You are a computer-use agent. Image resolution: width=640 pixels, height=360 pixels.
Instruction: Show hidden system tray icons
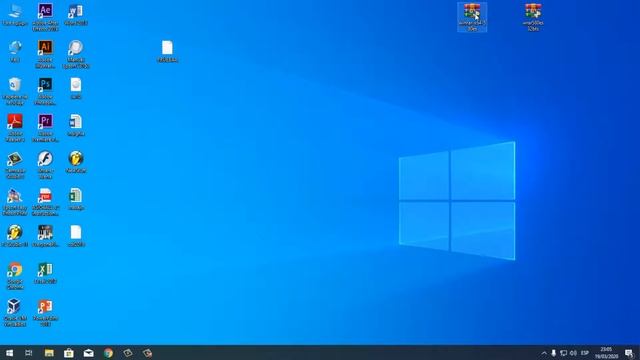click(x=544, y=353)
